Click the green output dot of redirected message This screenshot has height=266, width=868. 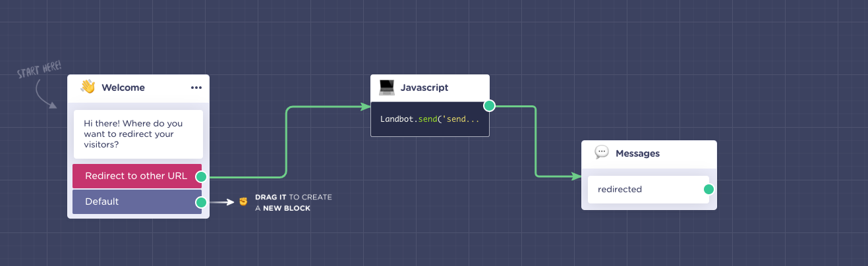[x=709, y=190]
